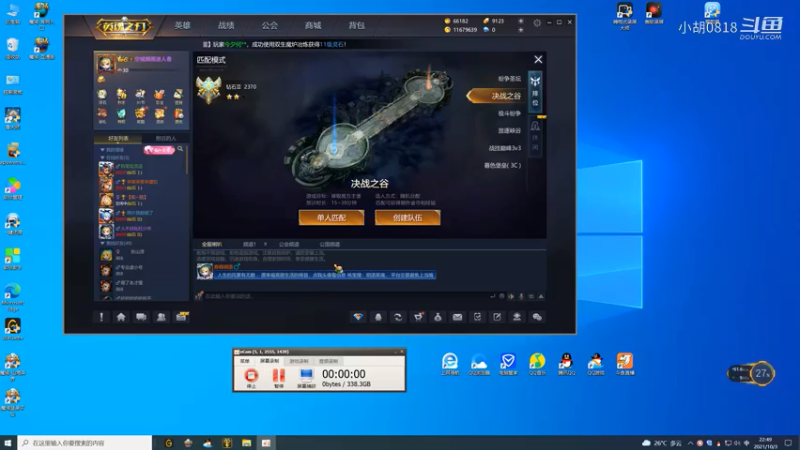Open 腾讯QQ desktop shortcut
The width and height of the screenshot is (800, 450).
[x=566, y=363]
